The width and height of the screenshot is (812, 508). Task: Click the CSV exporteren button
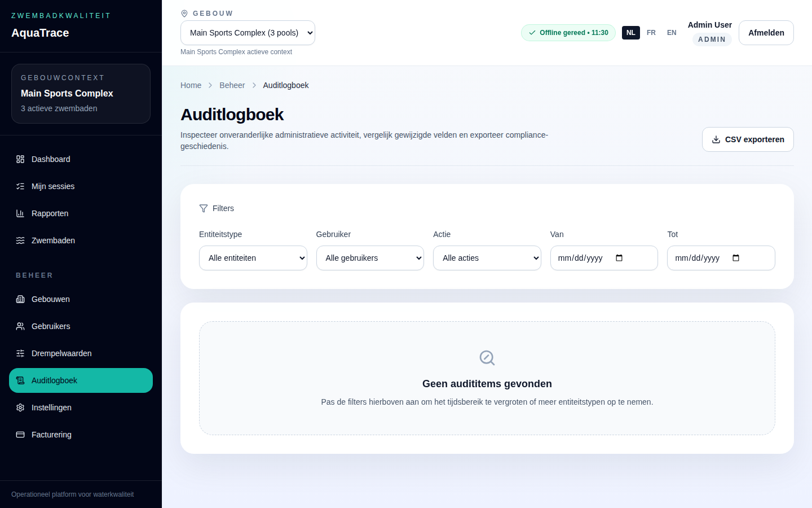coord(748,139)
